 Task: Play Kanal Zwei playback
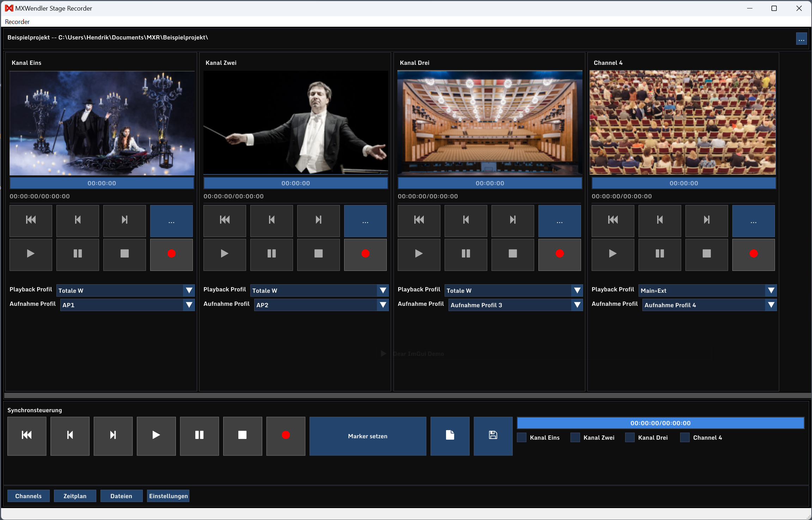[224, 253]
